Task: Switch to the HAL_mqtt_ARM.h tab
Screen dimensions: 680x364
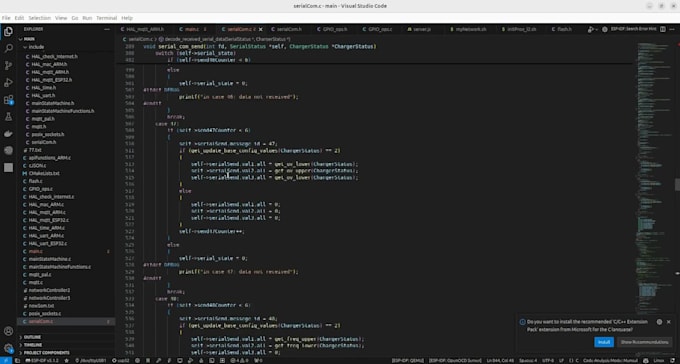Action: click(144, 30)
